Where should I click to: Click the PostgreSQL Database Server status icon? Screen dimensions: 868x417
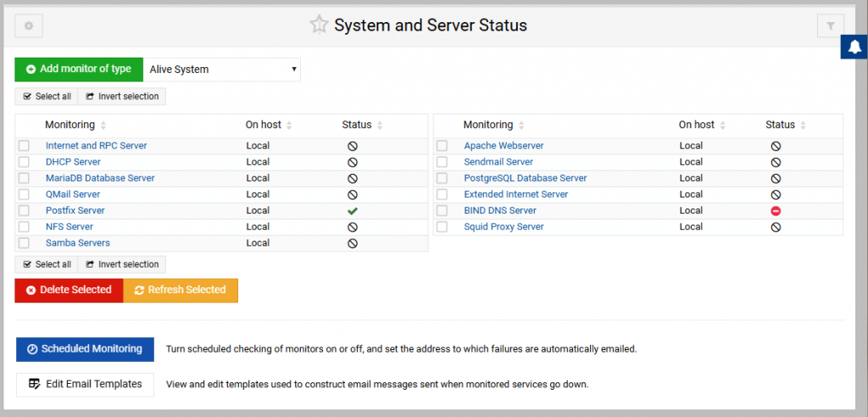[x=776, y=178]
